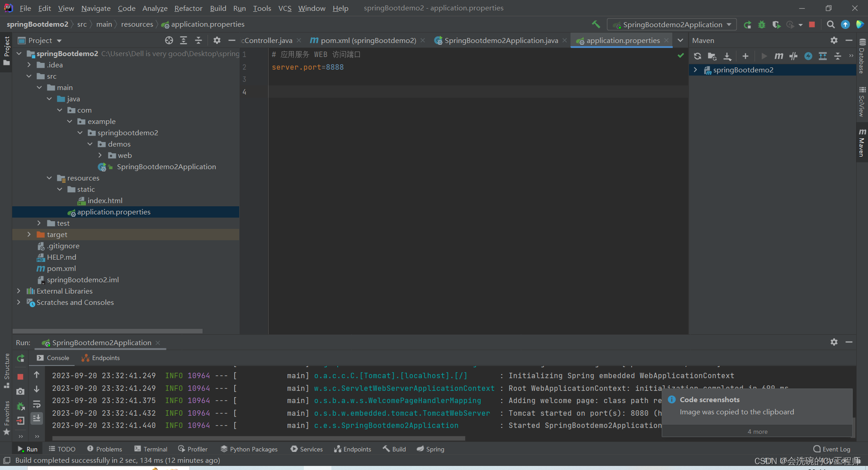The height and width of the screenshot is (470, 868).
Task: Toggle Maven offline mode
Action: click(793, 56)
